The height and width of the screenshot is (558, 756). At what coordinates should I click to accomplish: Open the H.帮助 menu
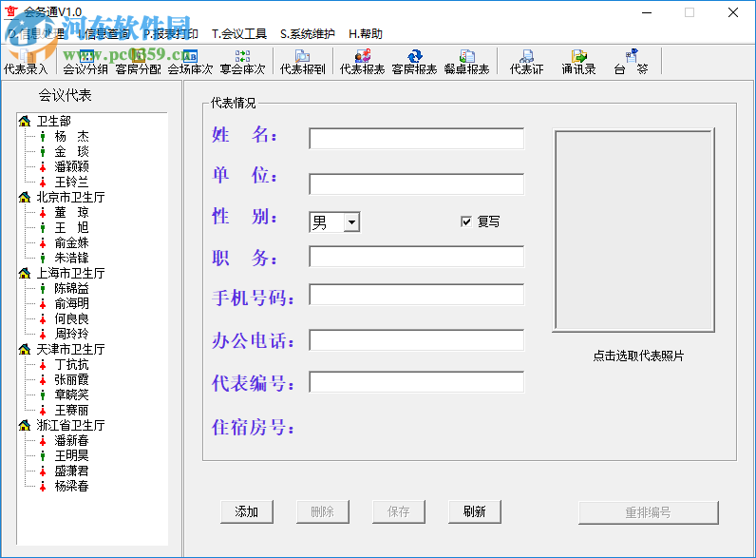click(366, 34)
